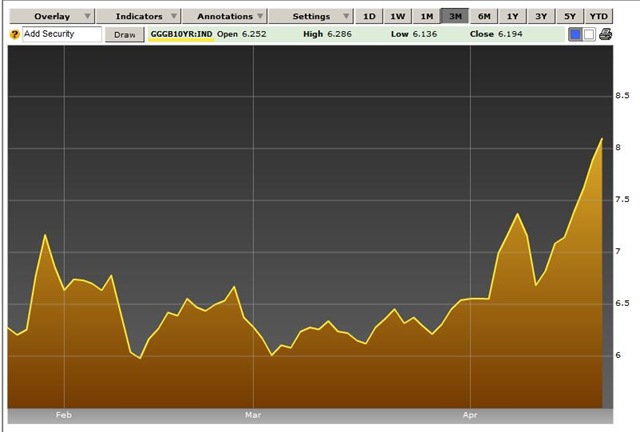Click the 8.5 y-axis label
Viewport: 640px width, 432px height.
(622, 96)
